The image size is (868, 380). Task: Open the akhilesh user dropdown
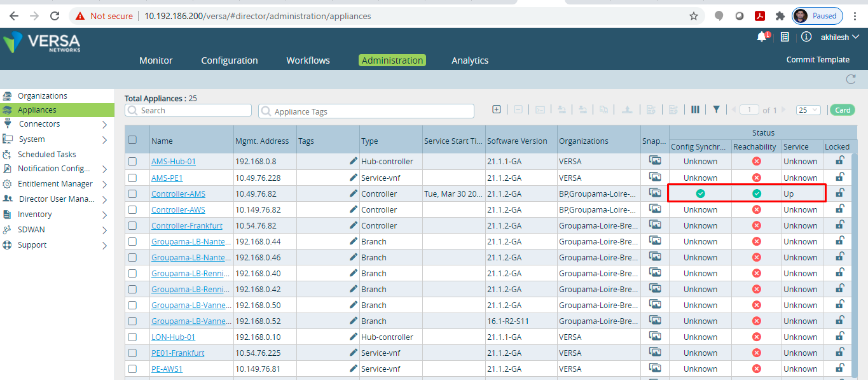coord(839,38)
